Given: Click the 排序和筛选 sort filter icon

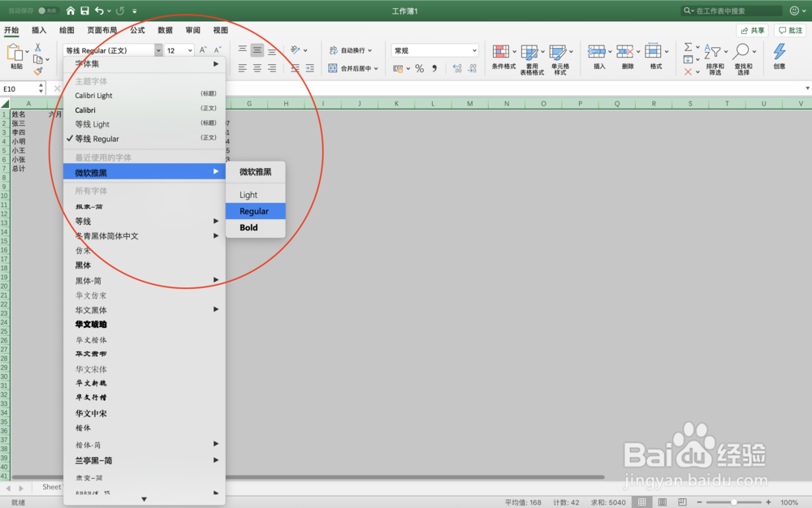Looking at the screenshot, I should pyautogui.click(x=713, y=52).
